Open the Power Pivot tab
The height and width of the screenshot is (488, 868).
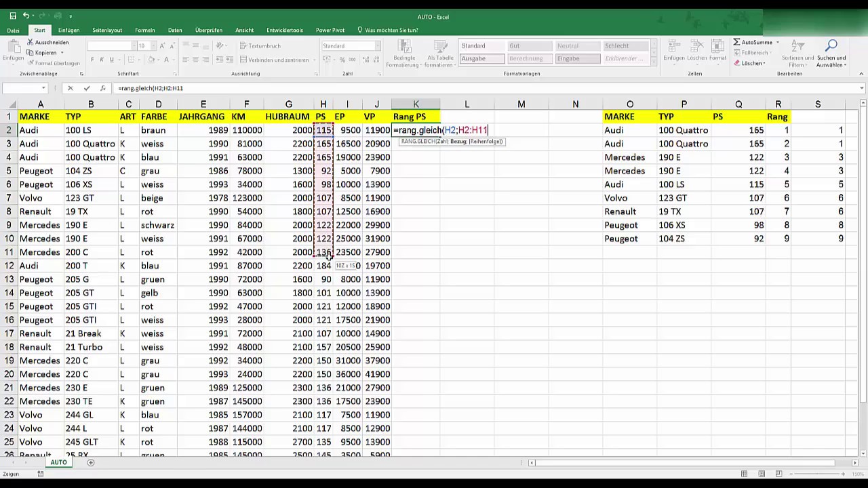330,30
